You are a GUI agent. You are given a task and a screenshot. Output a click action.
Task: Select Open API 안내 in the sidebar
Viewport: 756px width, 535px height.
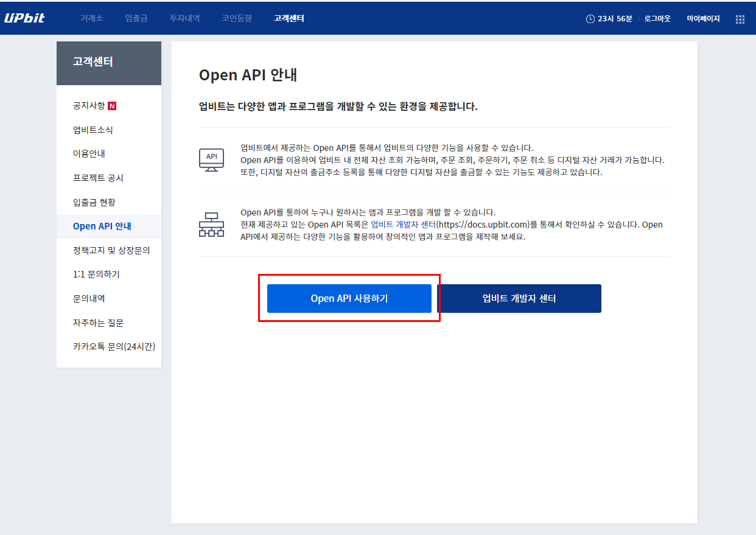pyautogui.click(x=102, y=226)
